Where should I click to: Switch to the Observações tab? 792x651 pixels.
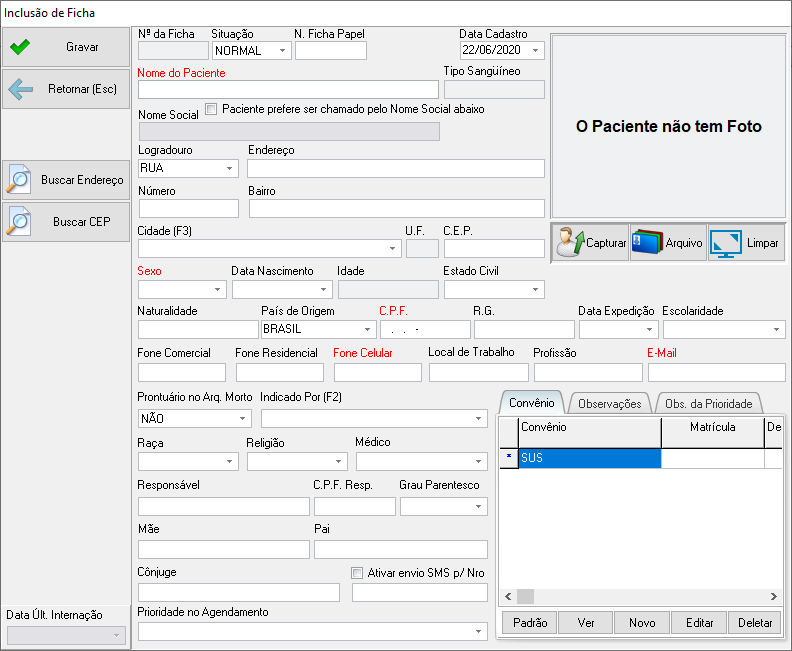tap(610, 403)
